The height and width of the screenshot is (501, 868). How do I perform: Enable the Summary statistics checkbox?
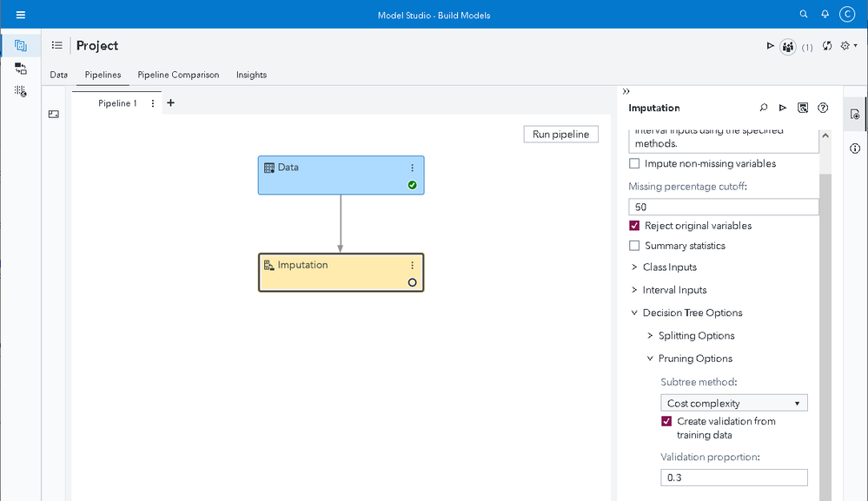[x=634, y=246]
